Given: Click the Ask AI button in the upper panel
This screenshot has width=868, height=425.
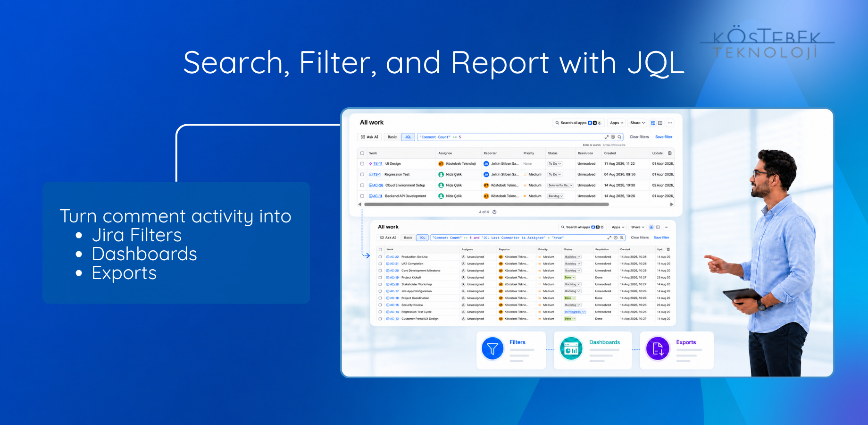Looking at the screenshot, I should [369, 137].
